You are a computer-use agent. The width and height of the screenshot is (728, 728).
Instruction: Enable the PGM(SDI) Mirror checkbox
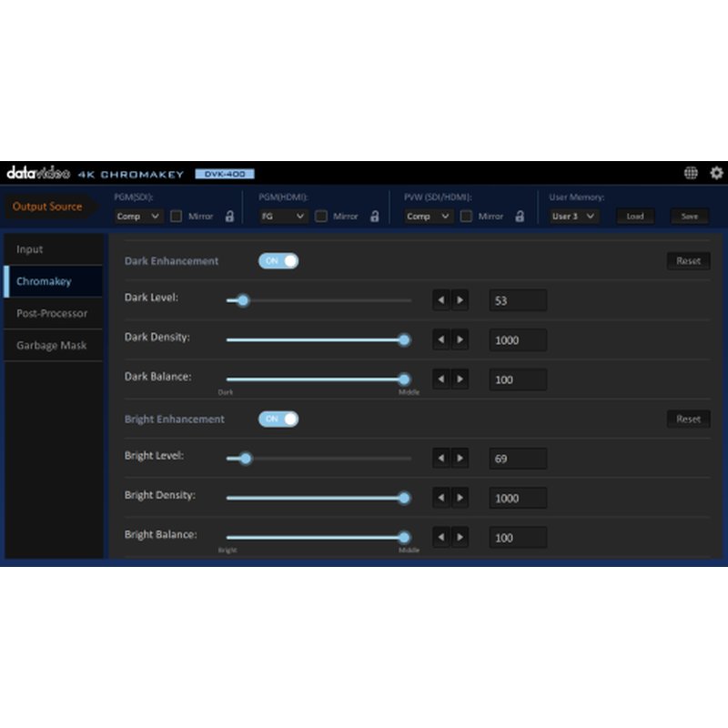(x=177, y=217)
